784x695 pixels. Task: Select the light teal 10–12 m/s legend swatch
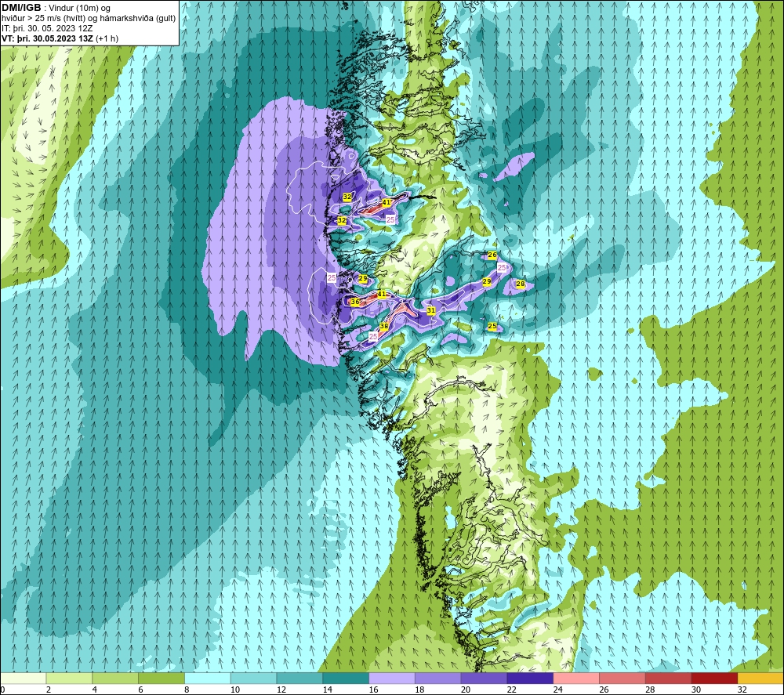coord(253,678)
